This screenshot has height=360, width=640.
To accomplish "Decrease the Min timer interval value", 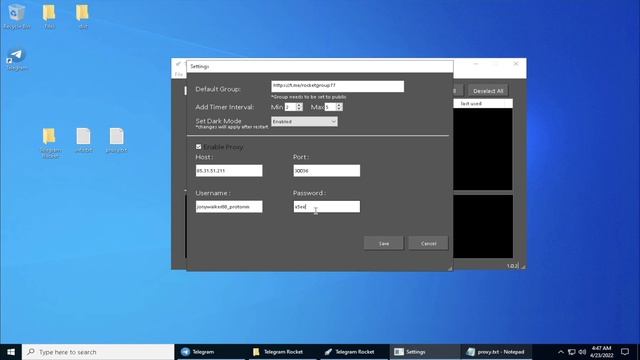I will tap(299, 109).
